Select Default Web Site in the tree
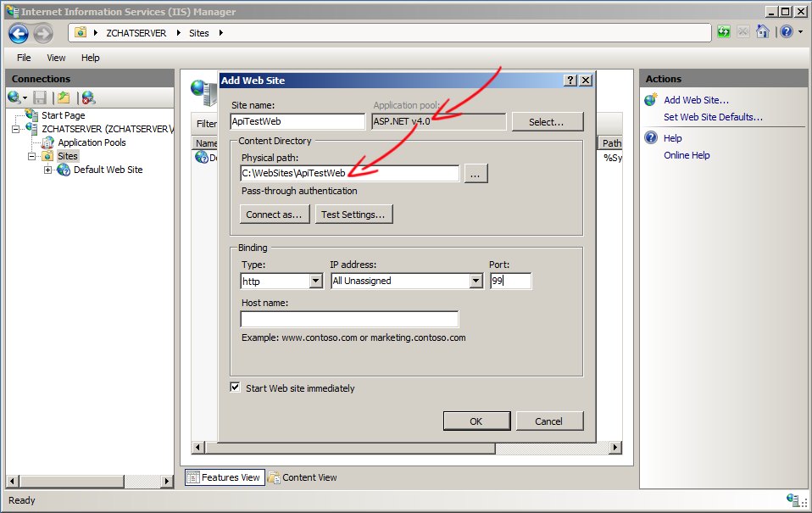 click(108, 170)
